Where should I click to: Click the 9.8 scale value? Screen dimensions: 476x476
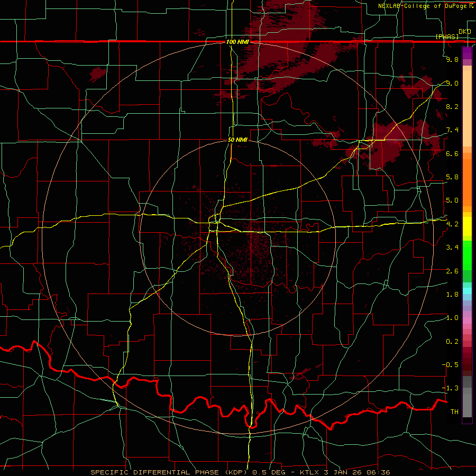tap(452, 60)
